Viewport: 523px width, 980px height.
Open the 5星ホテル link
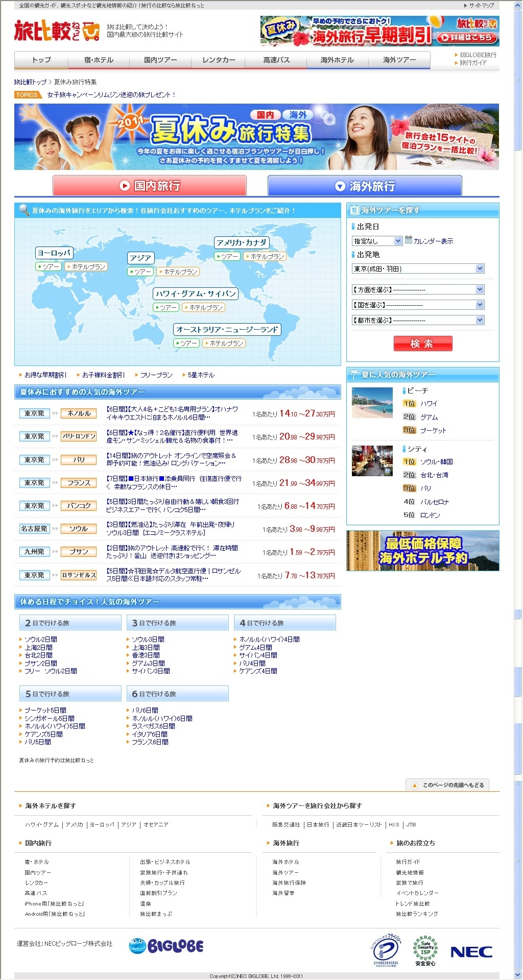[201, 375]
